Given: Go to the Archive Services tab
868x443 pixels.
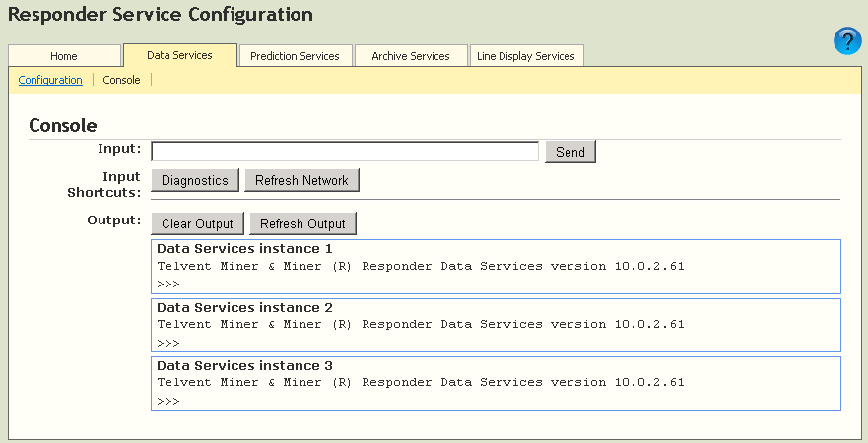Looking at the screenshot, I should point(410,56).
